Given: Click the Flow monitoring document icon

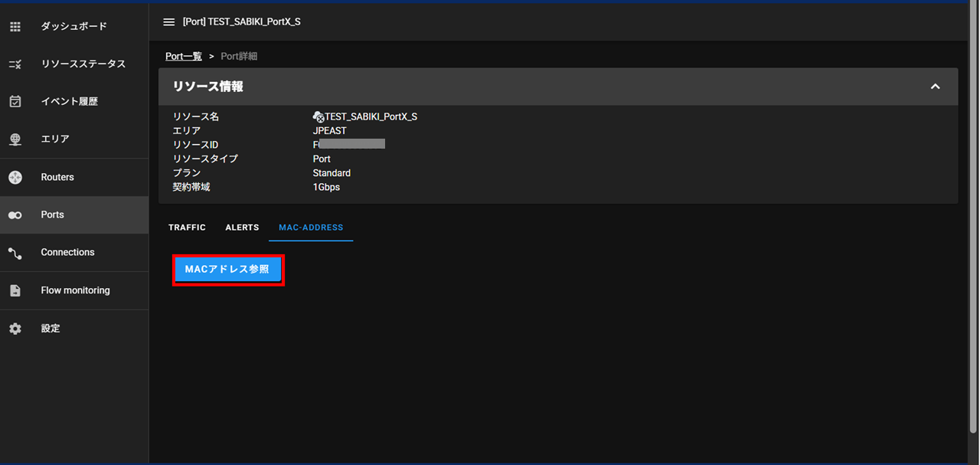Looking at the screenshot, I should point(15,291).
